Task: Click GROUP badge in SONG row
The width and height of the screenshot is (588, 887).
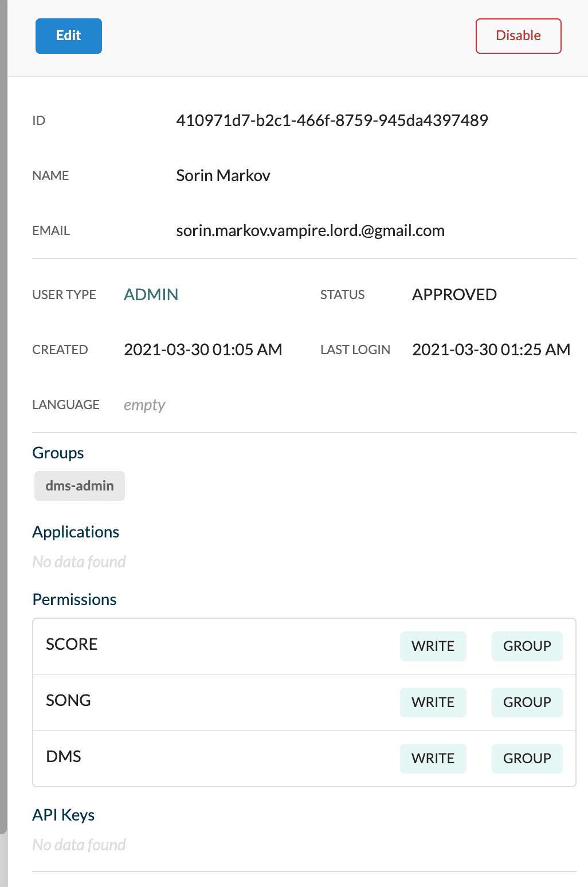Action: point(527,702)
